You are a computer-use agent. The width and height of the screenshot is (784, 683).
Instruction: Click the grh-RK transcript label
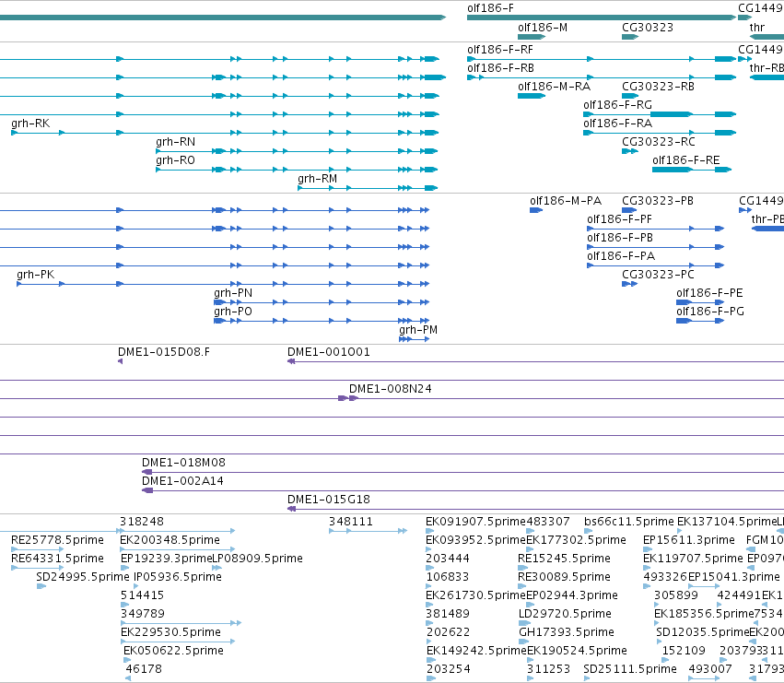[x=30, y=124]
